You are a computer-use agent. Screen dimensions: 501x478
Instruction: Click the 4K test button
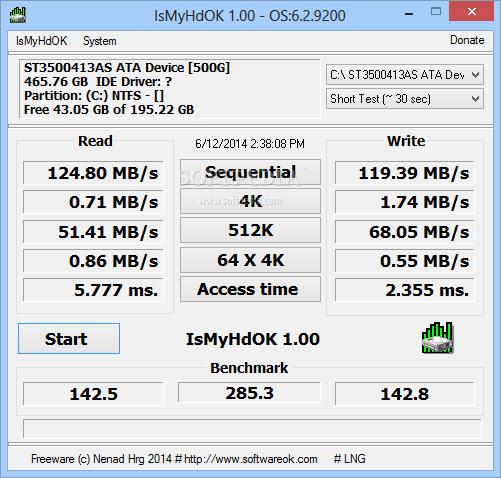(x=250, y=201)
